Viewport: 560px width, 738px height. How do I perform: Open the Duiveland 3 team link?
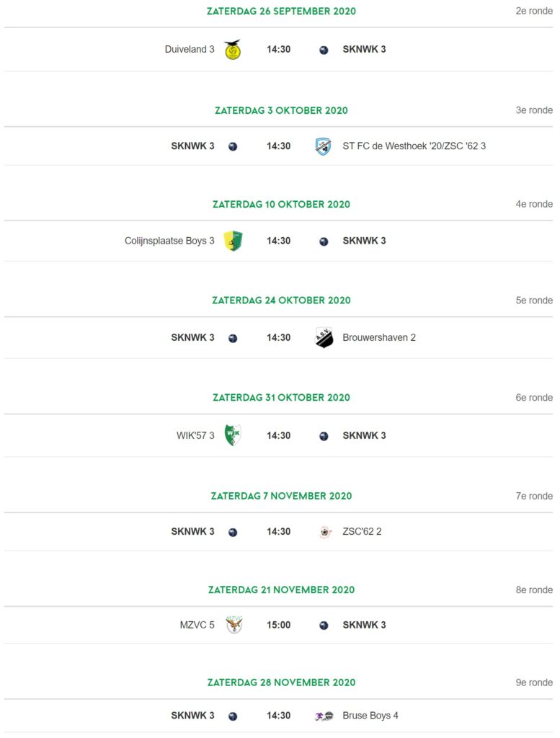[189, 49]
